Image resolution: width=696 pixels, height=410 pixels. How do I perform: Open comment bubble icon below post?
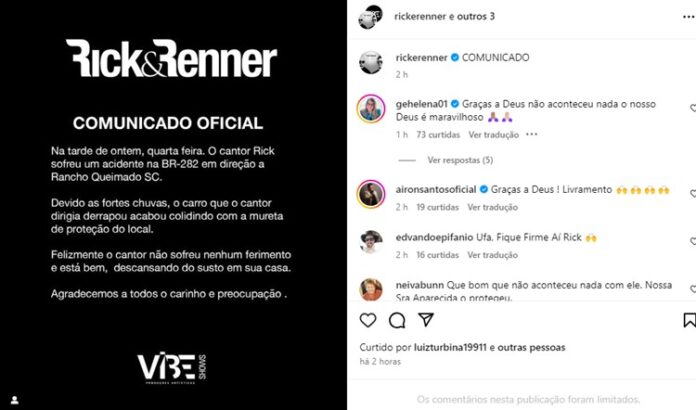tap(397, 320)
